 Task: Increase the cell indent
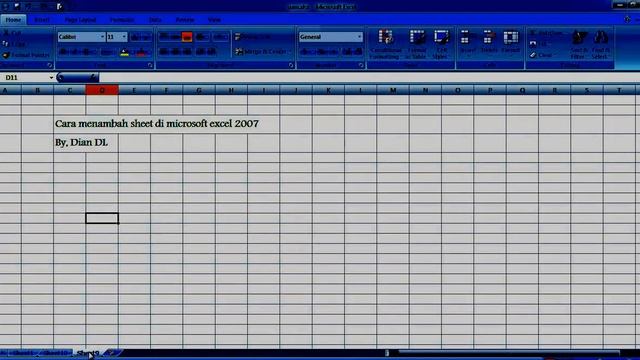point(212,52)
